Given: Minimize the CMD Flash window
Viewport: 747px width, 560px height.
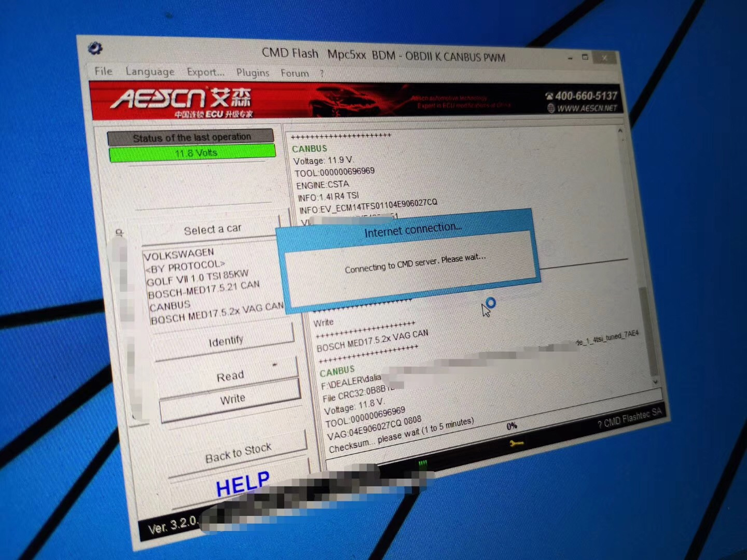Looking at the screenshot, I should [570, 58].
